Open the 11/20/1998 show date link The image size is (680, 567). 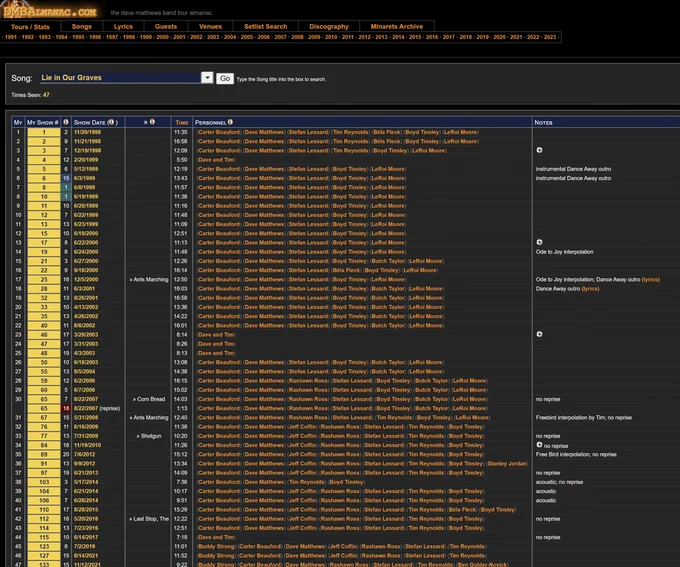87,132
